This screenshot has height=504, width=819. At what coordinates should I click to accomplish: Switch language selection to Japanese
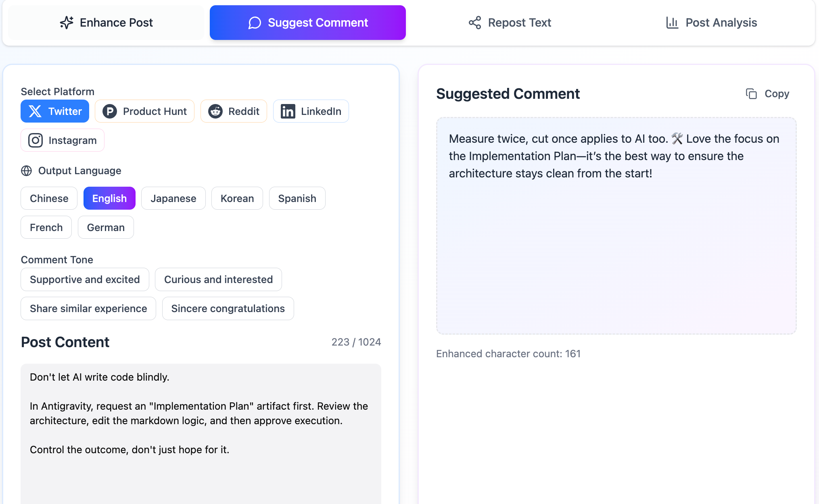(x=173, y=198)
